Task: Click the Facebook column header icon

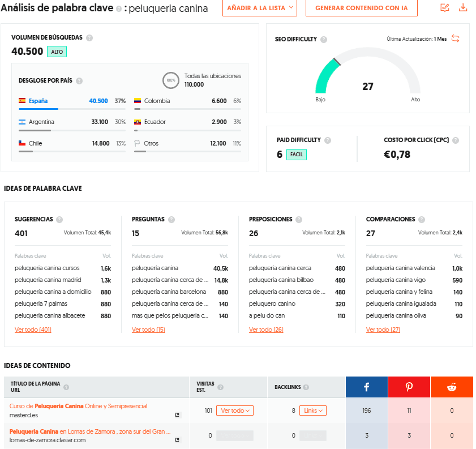Action: coord(366,387)
